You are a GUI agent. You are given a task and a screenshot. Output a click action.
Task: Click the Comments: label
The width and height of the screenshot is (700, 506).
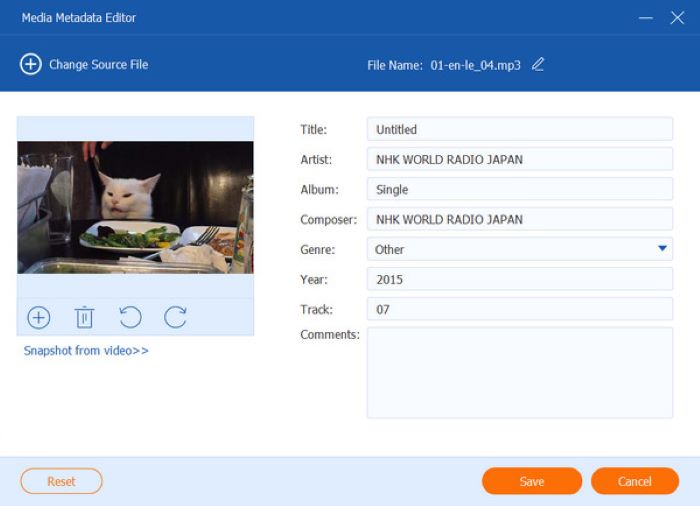click(x=330, y=335)
